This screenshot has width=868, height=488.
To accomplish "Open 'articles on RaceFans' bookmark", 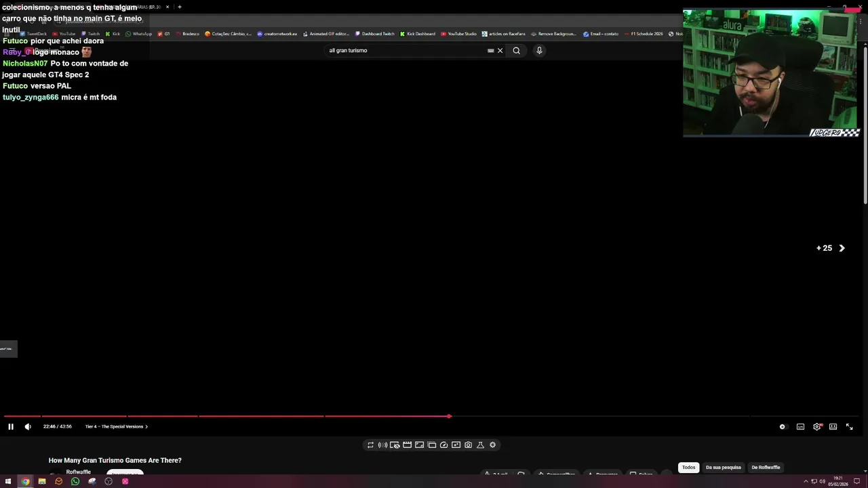I will [503, 34].
